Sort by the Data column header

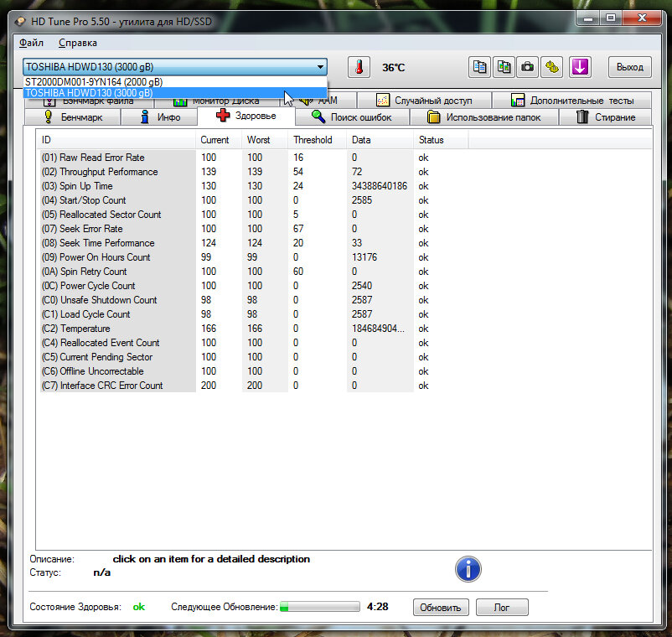coord(380,140)
